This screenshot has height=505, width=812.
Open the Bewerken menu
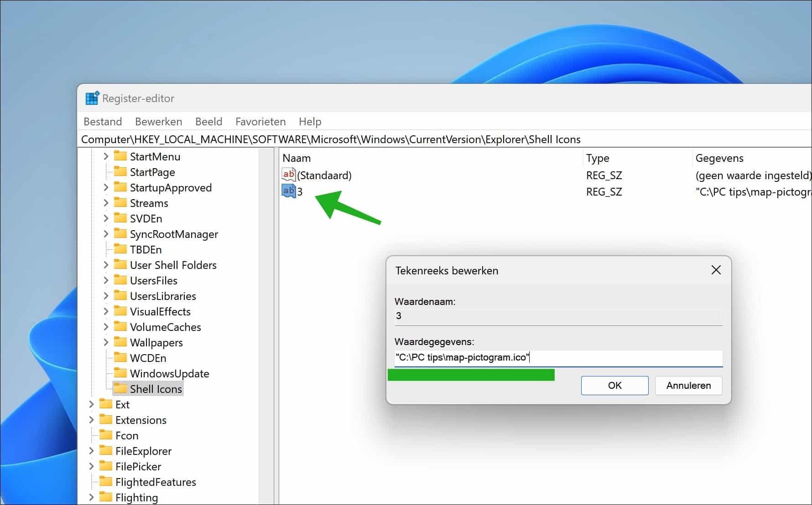[158, 122]
